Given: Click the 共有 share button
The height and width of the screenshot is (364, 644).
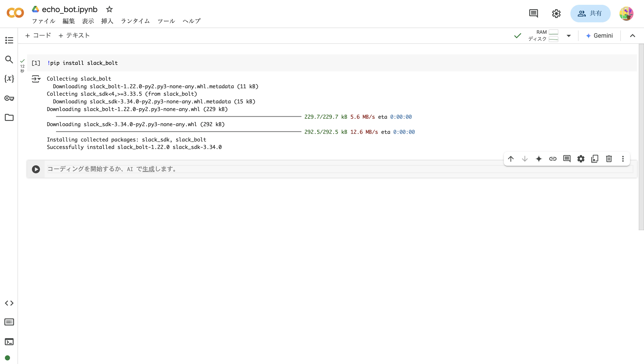Looking at the screenshot, I should pos(590,14).
